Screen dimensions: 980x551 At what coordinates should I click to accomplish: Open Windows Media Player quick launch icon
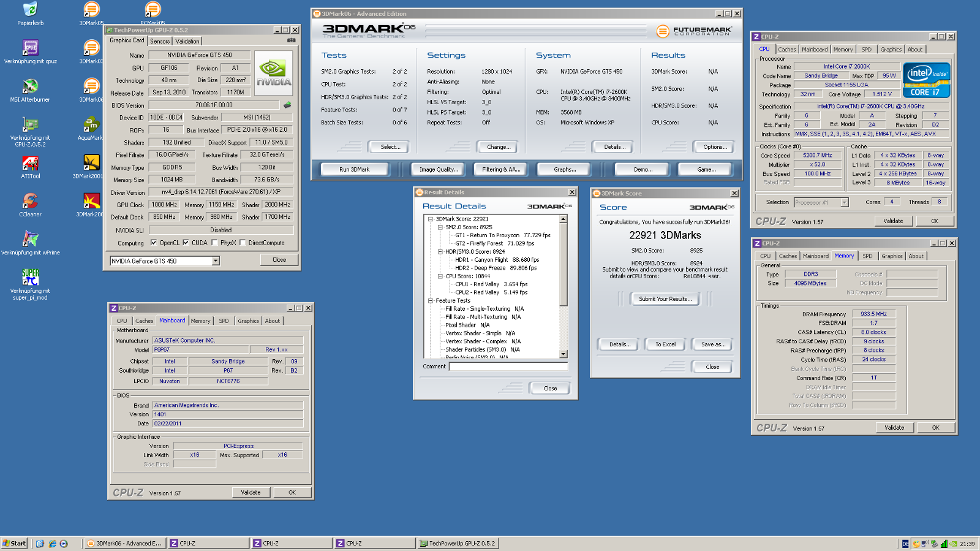click(x=64, y=544)
